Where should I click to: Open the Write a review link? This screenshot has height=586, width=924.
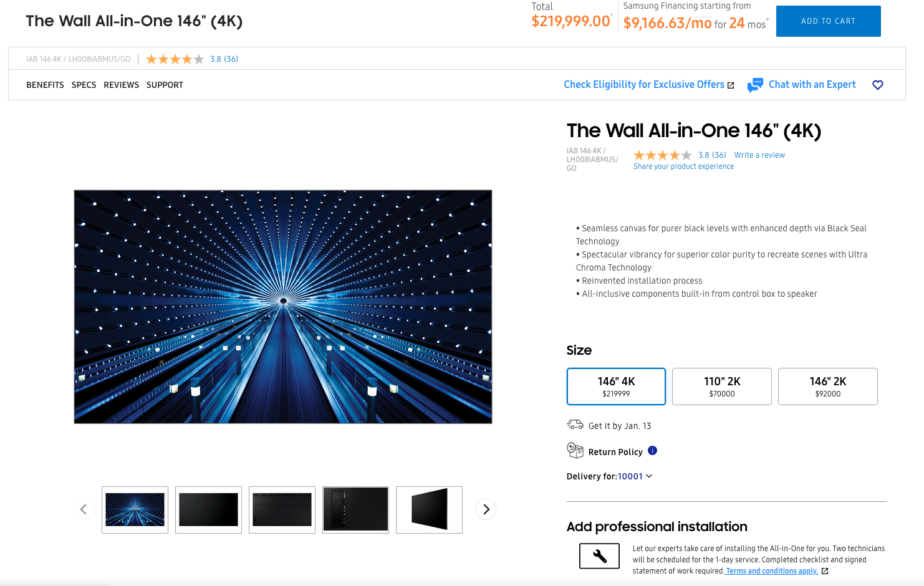pyautogui.click(x=759, y=155)
